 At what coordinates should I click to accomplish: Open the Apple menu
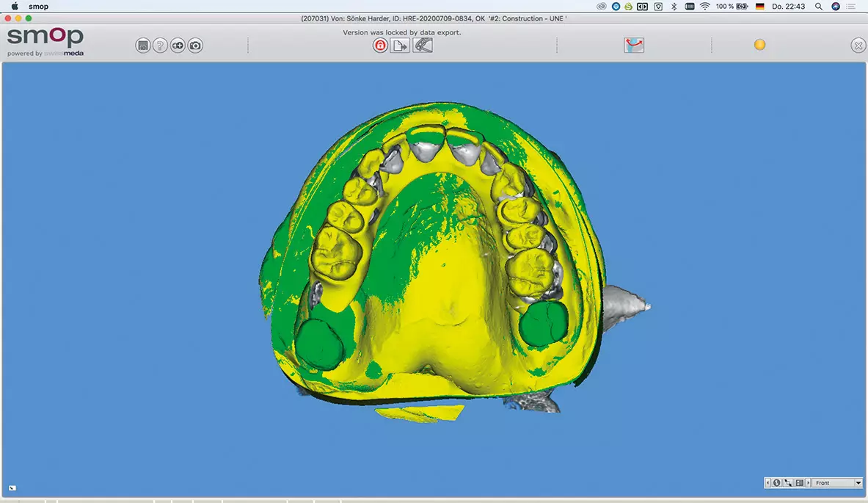(x=15, y=7)
